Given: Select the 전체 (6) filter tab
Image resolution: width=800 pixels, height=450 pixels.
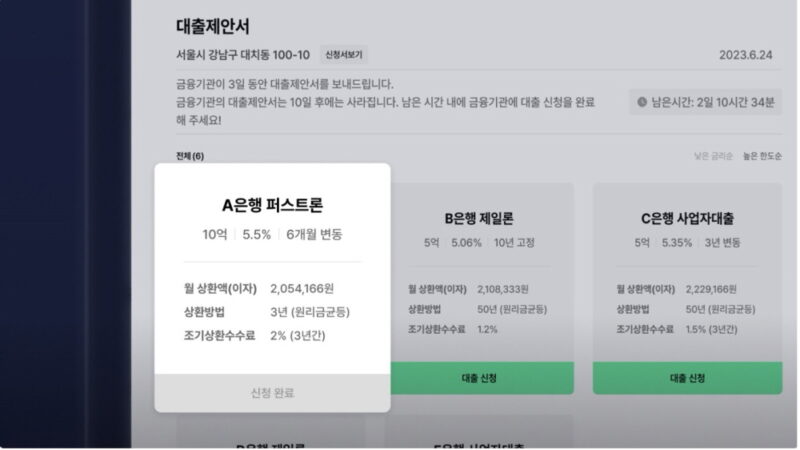Looking at the screenshot, I should coord(190,156).
